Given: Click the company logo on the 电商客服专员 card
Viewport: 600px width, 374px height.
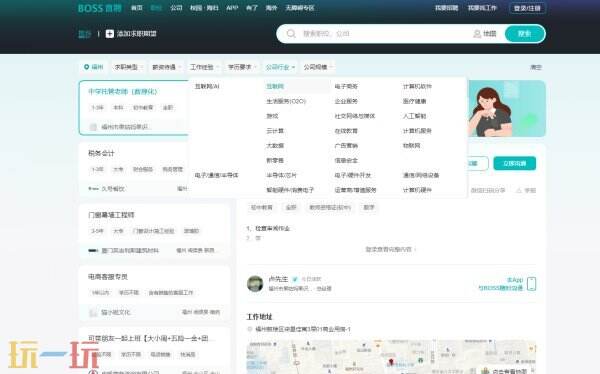Looking at the screenshot, I should coord(93,312).
